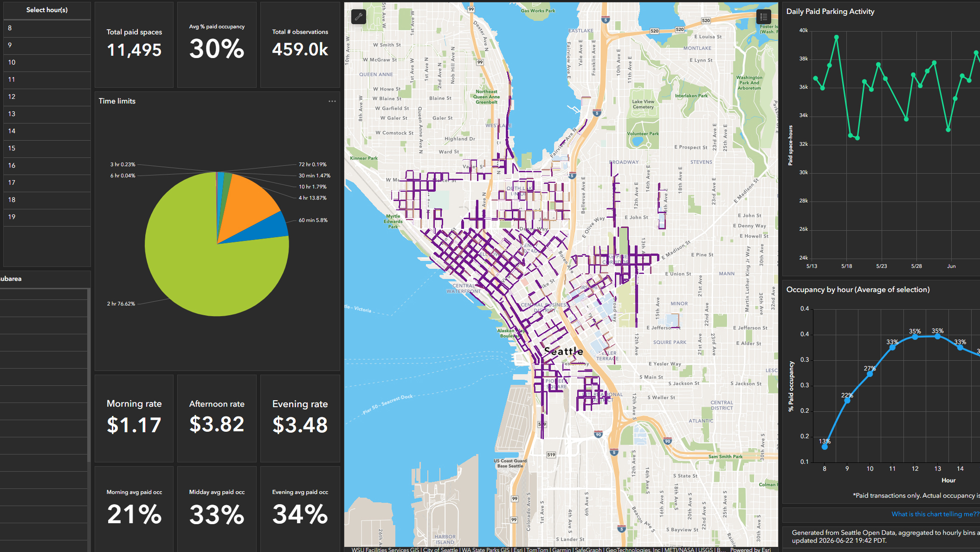Open the 'What is this chart telling me??' link
Screen dimensions: 980x552
935,514
